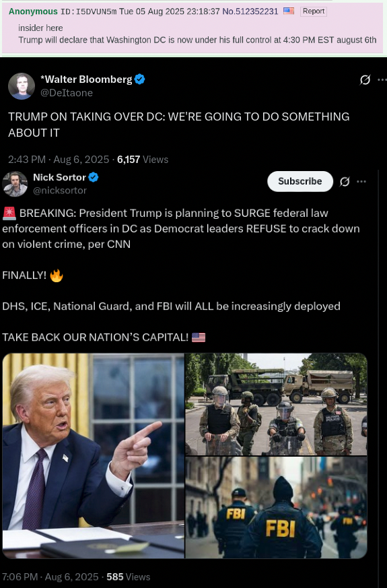Open the @nicksortor handle link
This screenshot has height=588, width=387.
click(x=60, y=191)
